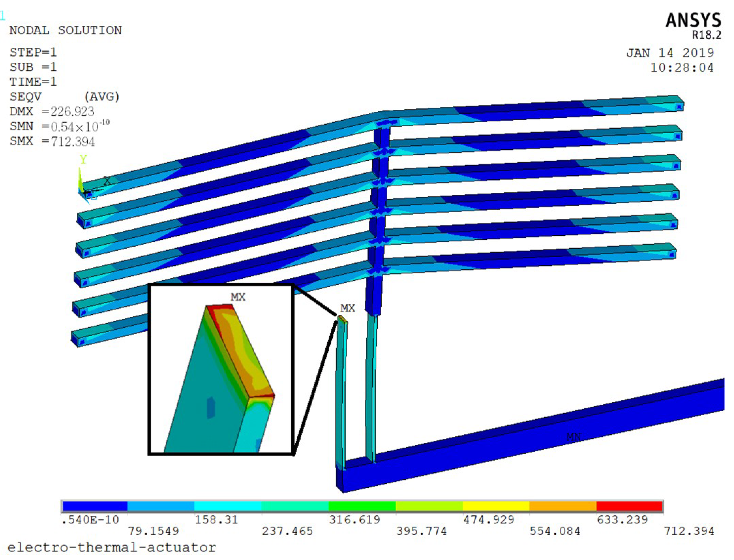Image resolution: width=734 pixels, height=560 pixels.
Task: Click the MX marker on the actuator tip
Action: [347, 308]
